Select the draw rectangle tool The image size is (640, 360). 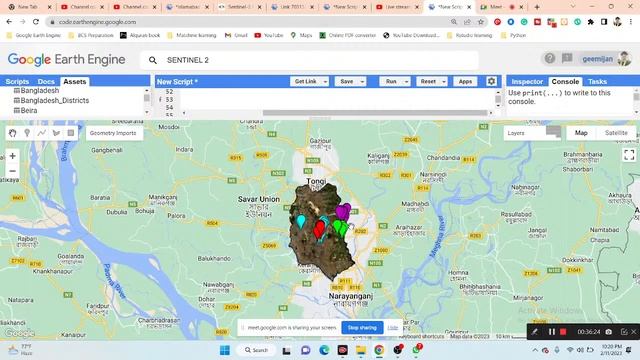71,133
